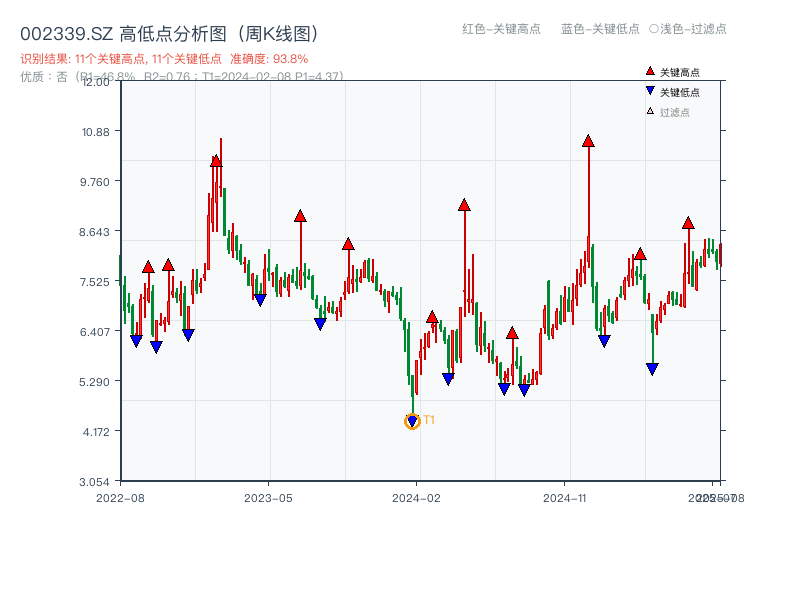Viewport: 800px width, 600px height.
Task: Click the 9.760 y-axis label
Action: click(94, 182)
